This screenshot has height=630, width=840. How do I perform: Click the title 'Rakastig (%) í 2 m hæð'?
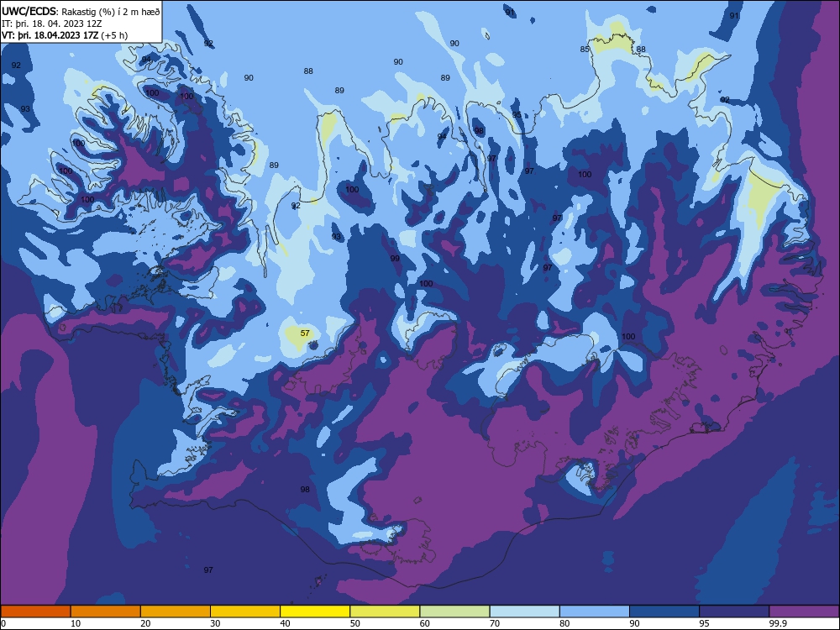[111, 12]
